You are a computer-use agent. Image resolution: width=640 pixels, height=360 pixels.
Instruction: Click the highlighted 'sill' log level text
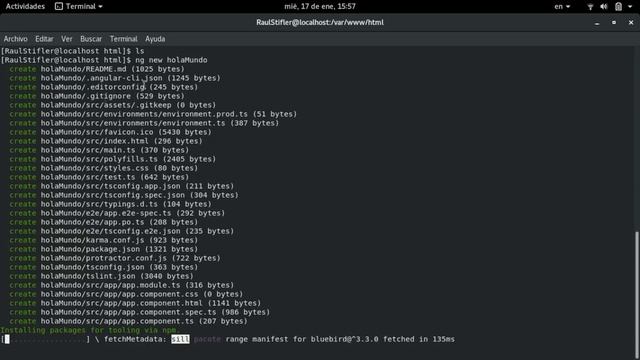180,339
